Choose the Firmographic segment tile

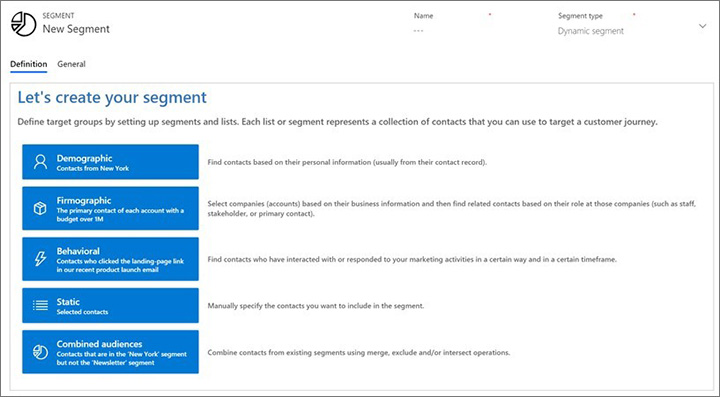(110, 208)
